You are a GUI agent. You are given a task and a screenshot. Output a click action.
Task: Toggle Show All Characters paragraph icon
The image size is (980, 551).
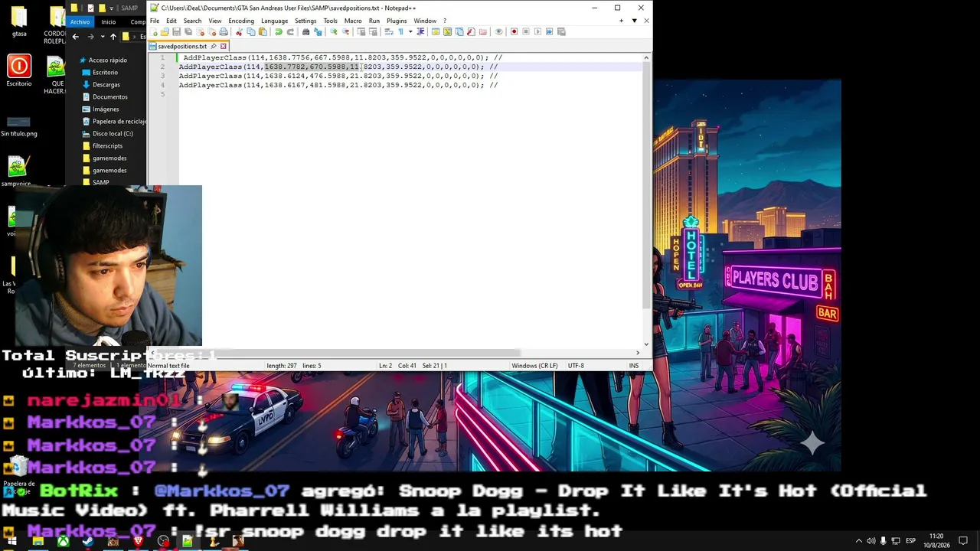[400, 32]
